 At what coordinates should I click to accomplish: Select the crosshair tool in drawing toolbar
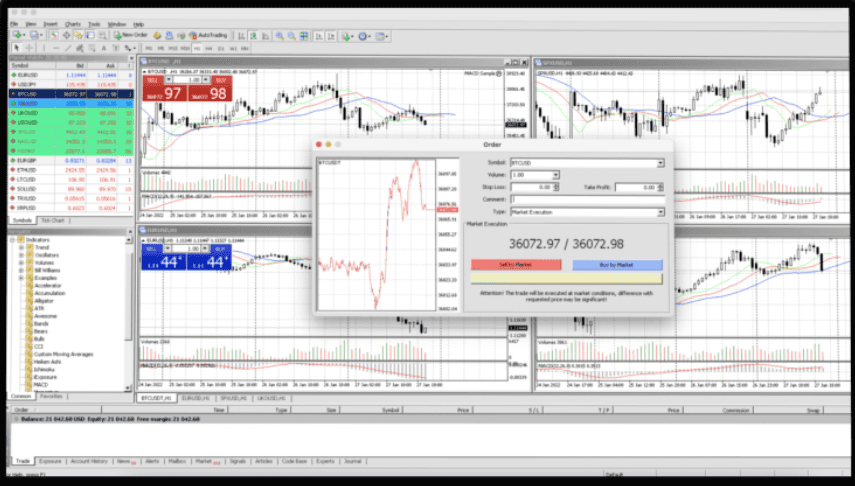(x=29, y=48)
